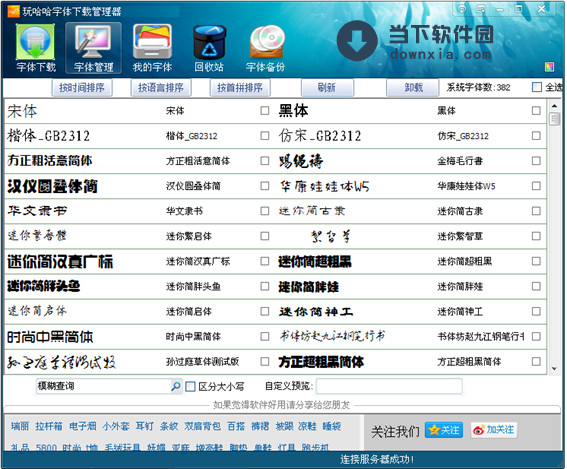Open the 瑞丽 link
Screen dimensions: 567x469
coord(20,426)
